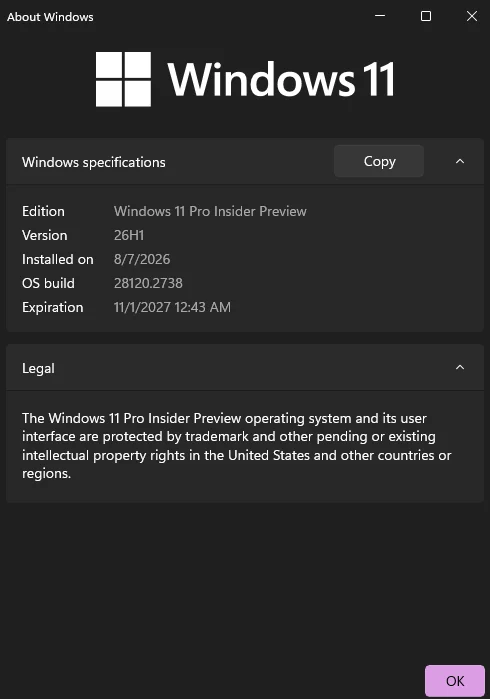This screenshot has height=699, width=490.
Task: Click the Windows 11 wordmark text
Action: [281, 79]
